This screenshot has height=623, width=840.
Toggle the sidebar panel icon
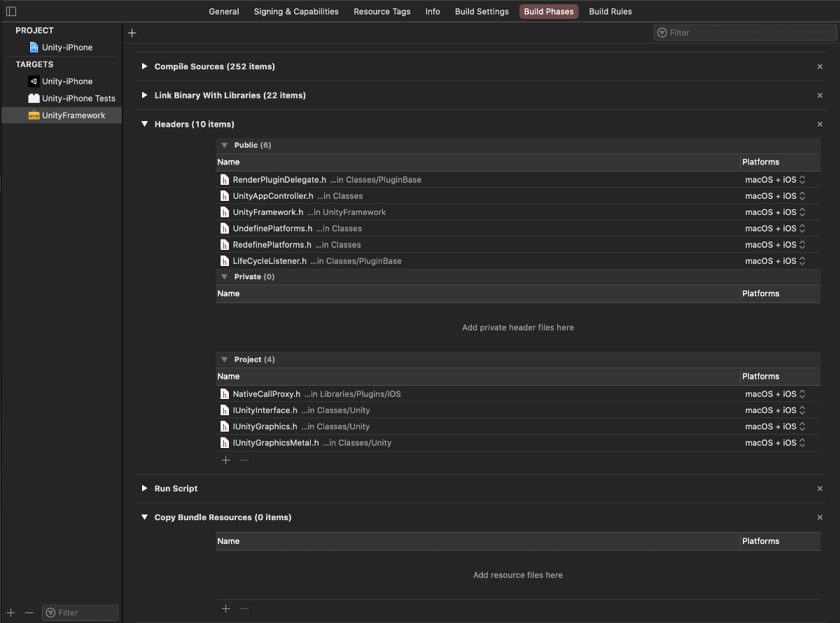(11, 11)
